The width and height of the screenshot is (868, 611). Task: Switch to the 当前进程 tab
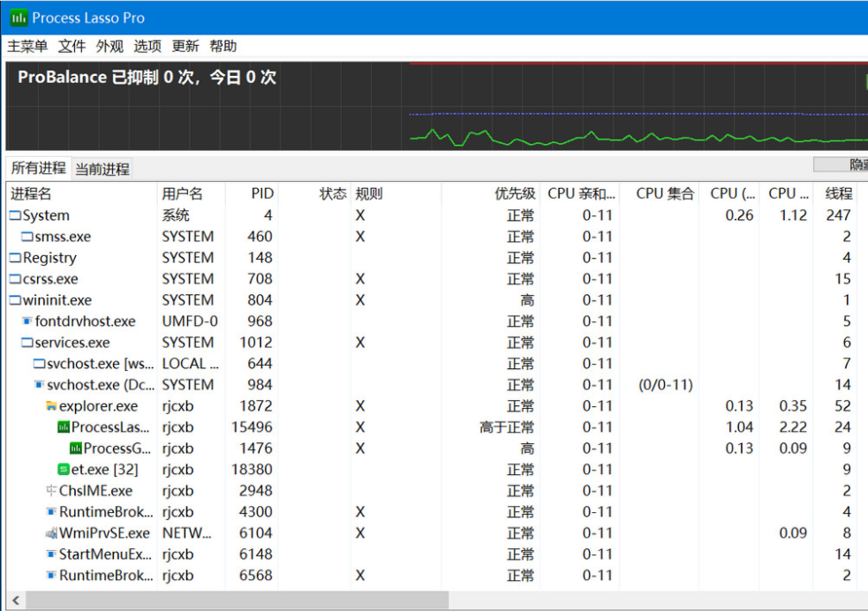click(x=102, y=169)
